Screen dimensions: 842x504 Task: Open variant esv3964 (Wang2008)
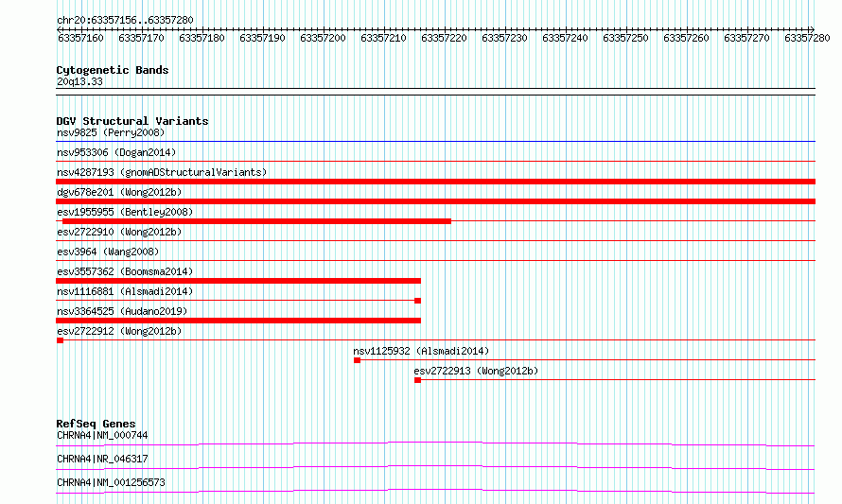[108, 252]
